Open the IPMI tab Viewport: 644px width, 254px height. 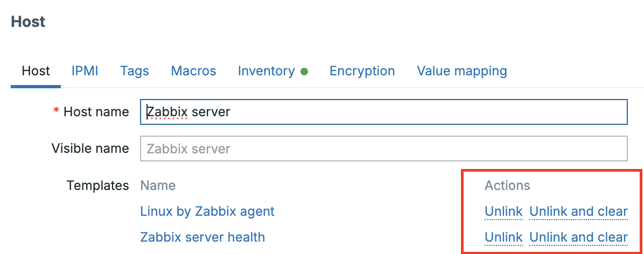(85, 71)
